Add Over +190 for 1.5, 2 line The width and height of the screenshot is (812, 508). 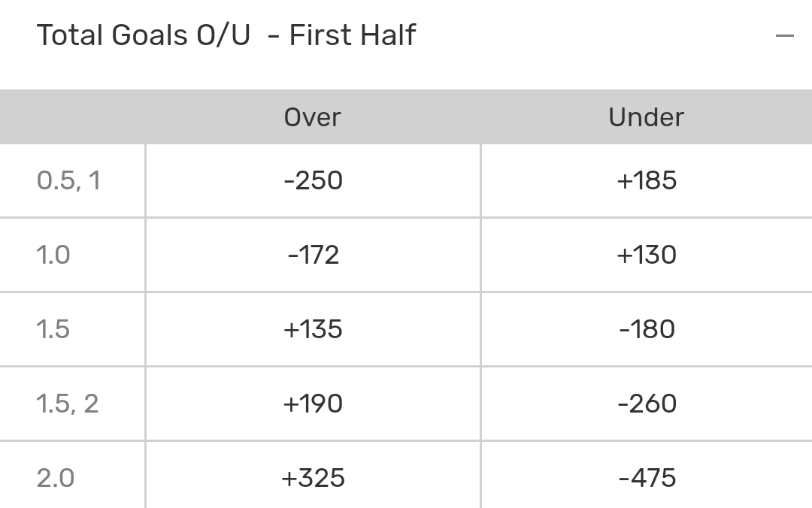313,404
